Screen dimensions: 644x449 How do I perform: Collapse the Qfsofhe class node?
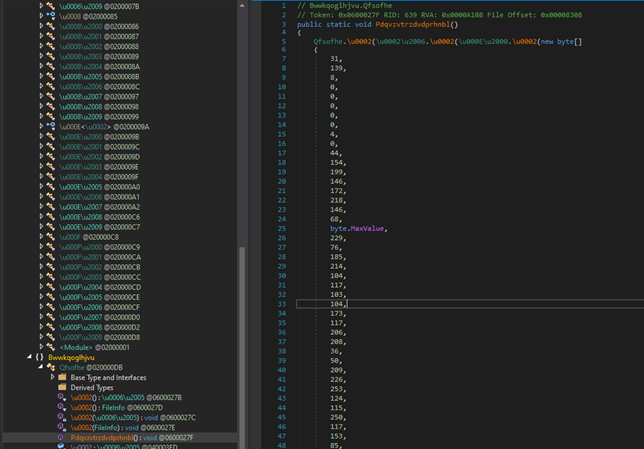40,367
